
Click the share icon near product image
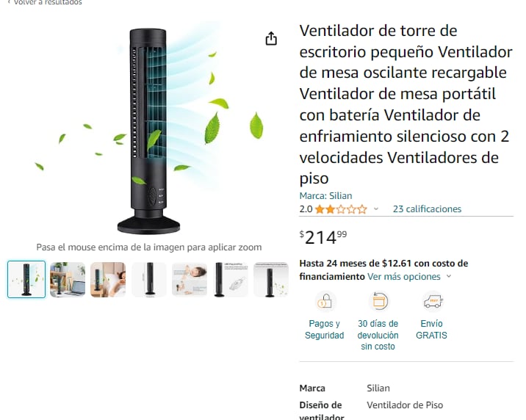pos(271,38)
